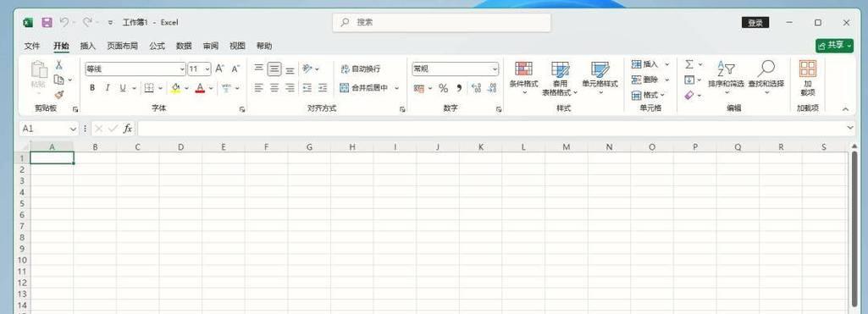The width and height of the screenshot is (868, 314).
Task: Switch to the 公式 tab
Action: click(158, 46)
